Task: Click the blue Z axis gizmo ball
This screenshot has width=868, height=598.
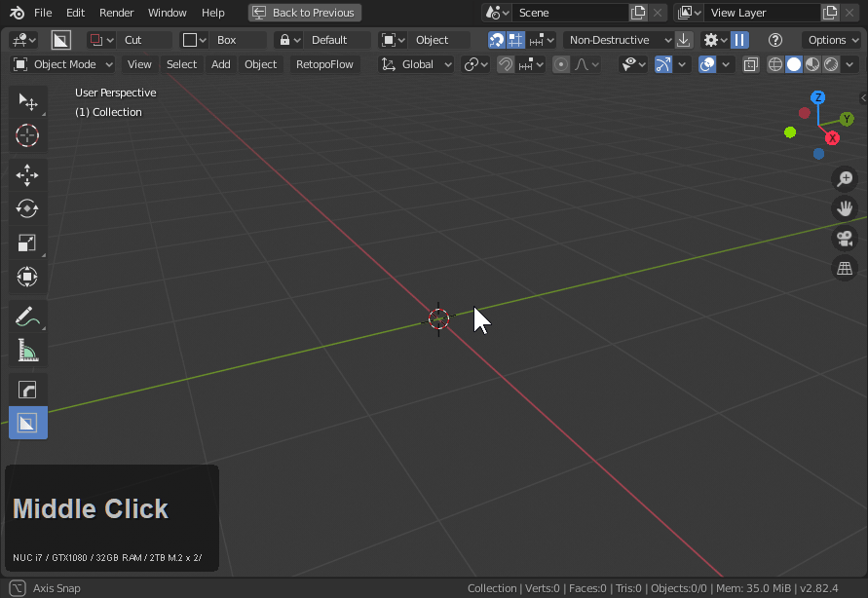Action: click(x=818, y=97)
